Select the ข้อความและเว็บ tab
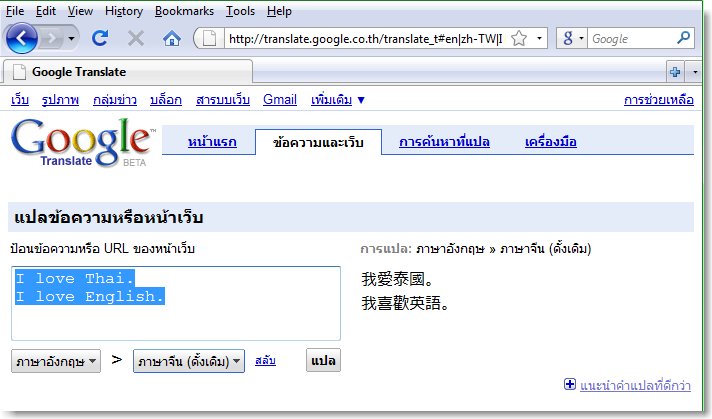This screenshot has width=712, height=419. (x=318, y=143)
